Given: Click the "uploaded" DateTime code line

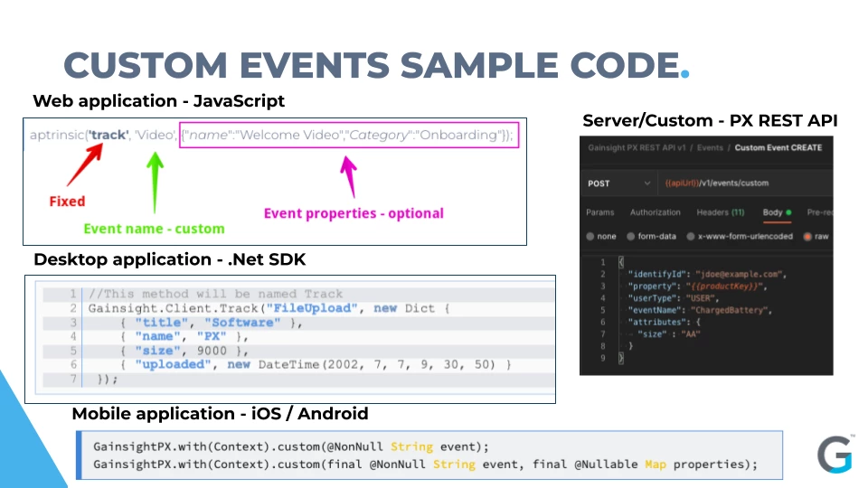Looking at the screenshot, I should (316, 364).
